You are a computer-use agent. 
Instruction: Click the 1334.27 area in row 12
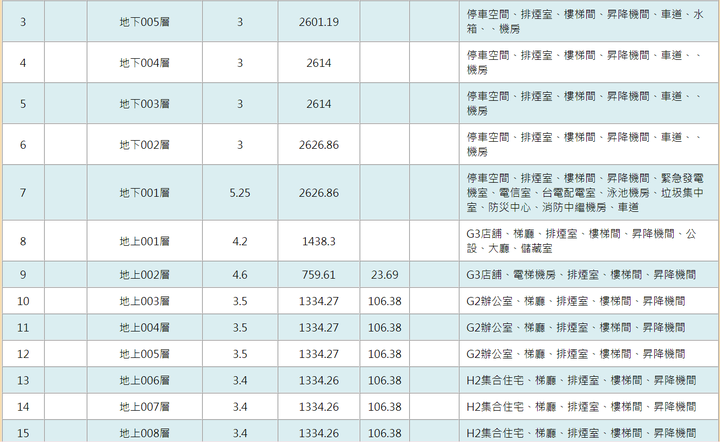click(319, 354)
